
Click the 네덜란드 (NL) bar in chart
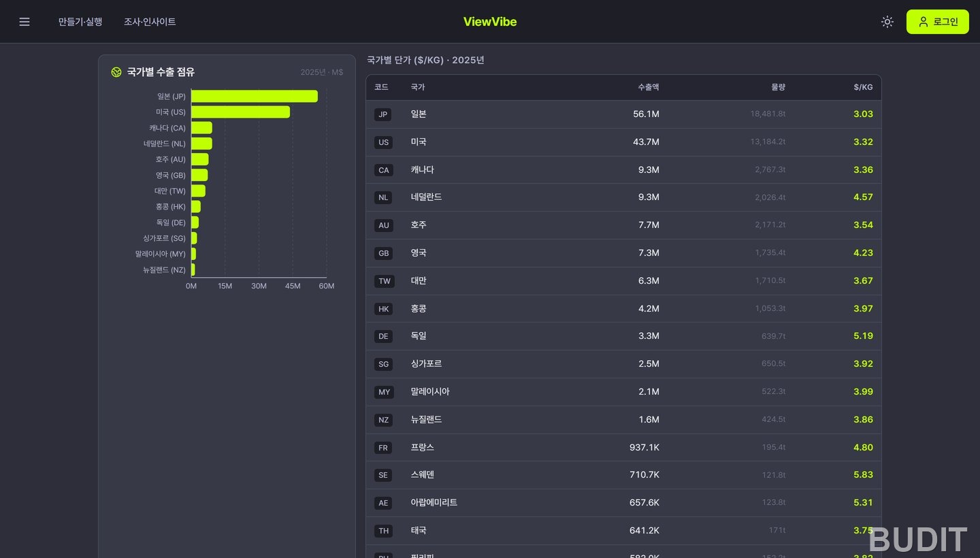(x=201, y=144)
